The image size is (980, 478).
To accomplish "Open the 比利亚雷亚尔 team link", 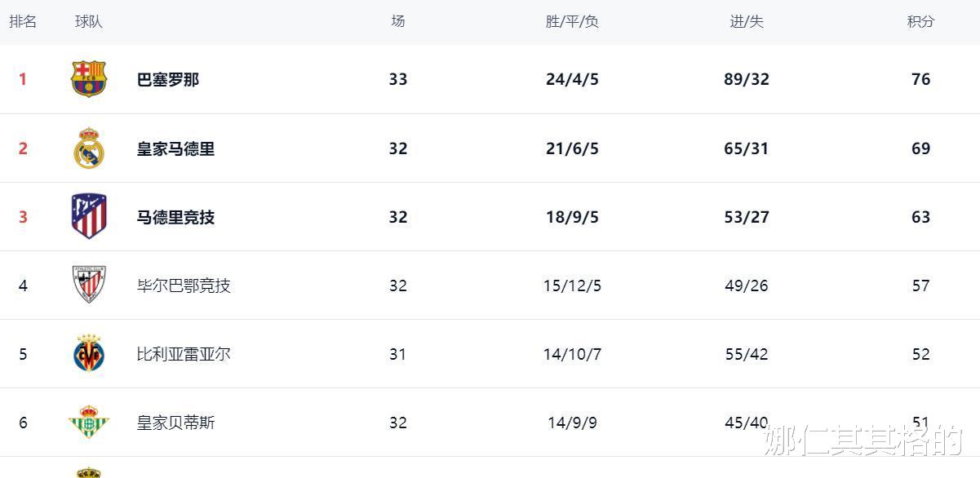I will click(x=184, y=354).
